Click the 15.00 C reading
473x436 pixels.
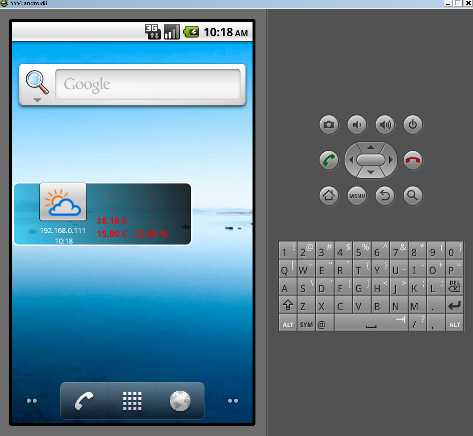(112, 234)
